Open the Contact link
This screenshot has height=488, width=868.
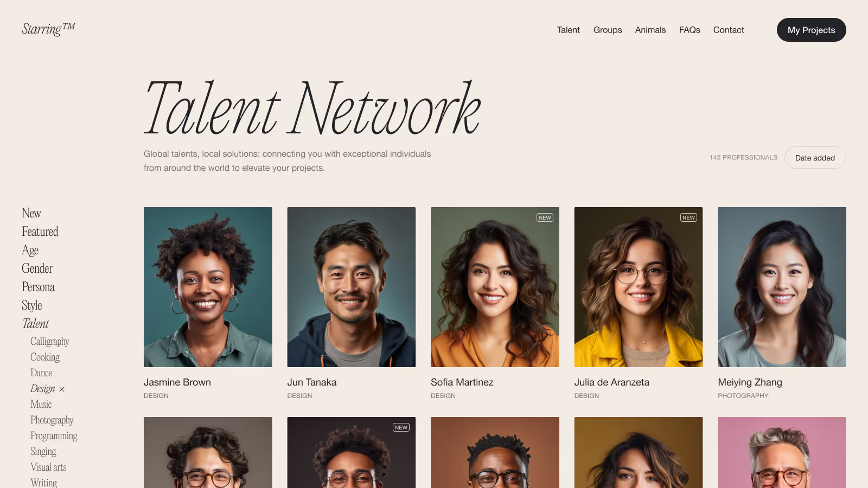(x=729, y=30)
